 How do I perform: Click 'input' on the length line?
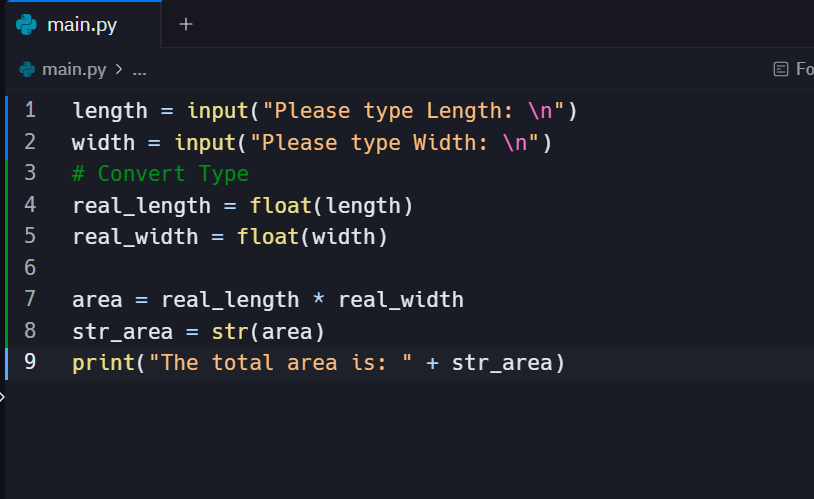click(218, 111)
